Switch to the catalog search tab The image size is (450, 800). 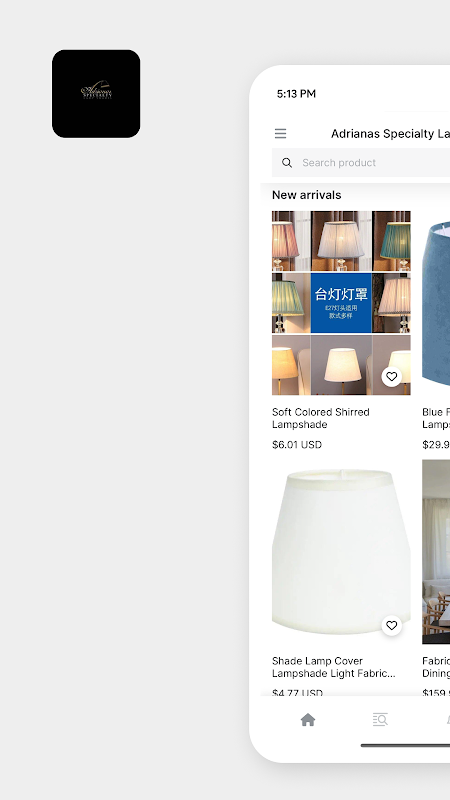point(380,720)
